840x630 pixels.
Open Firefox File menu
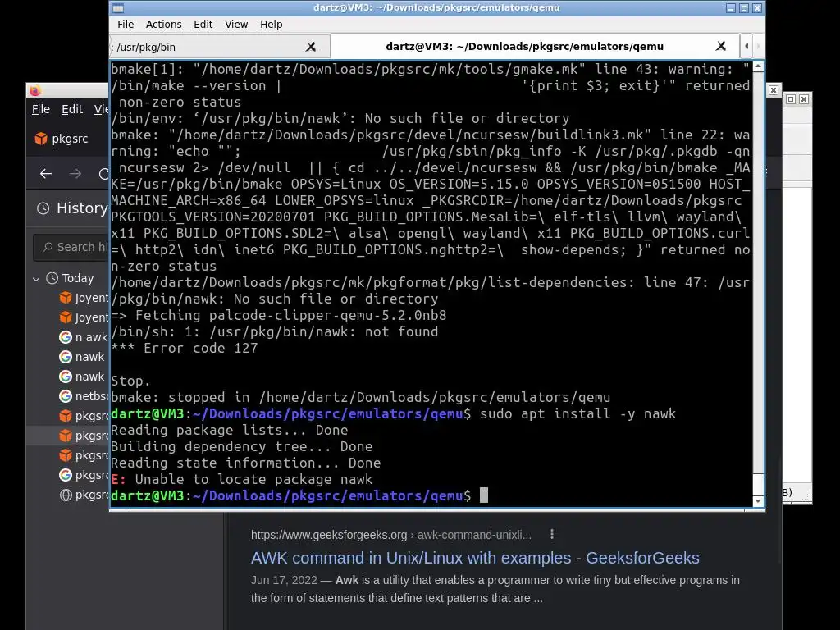pos(41,109)
